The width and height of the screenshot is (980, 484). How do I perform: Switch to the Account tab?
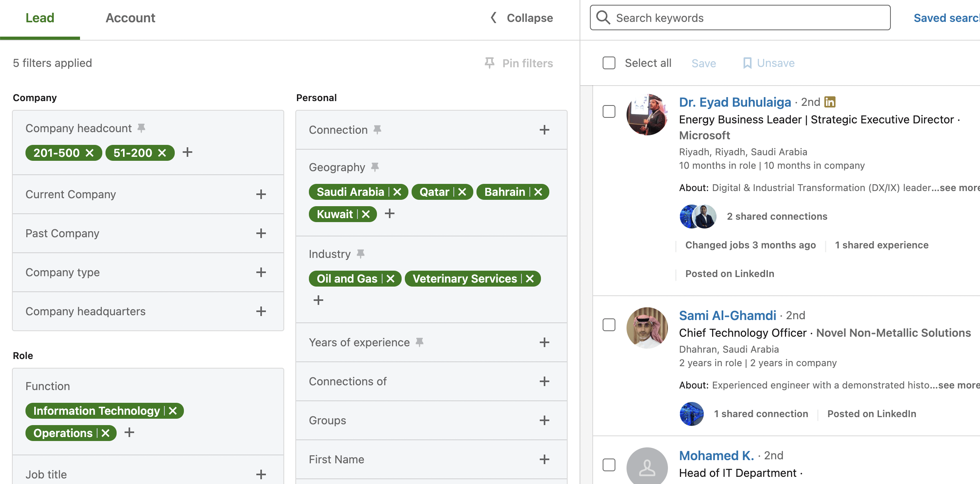tap(130, 18)
